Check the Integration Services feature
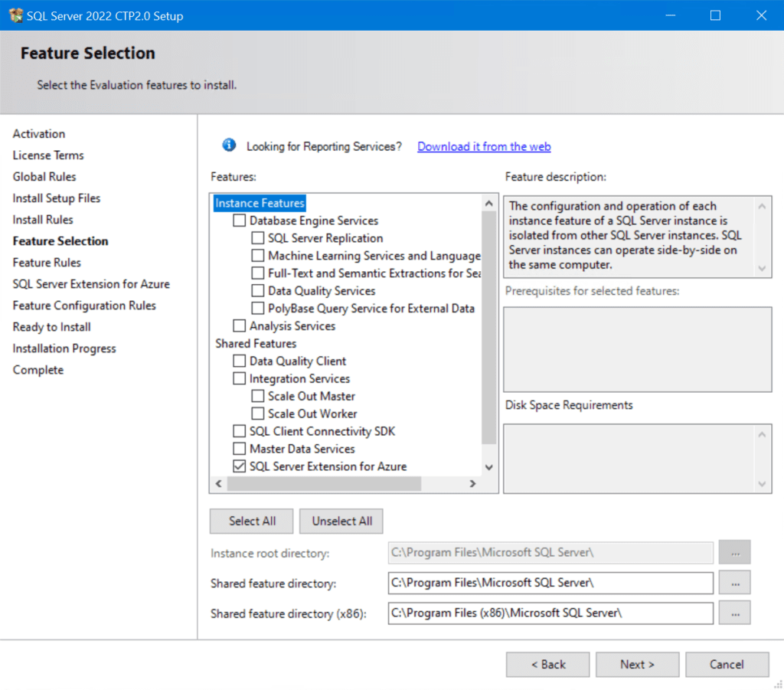This screenshot has width=784, height=690. pos(239,378)
